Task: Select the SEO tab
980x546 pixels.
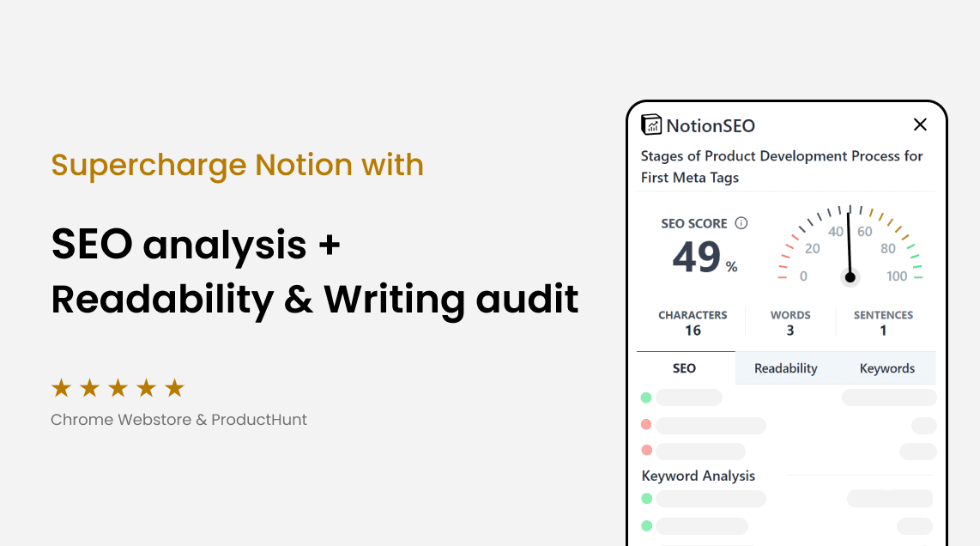Action: point(684,368)
